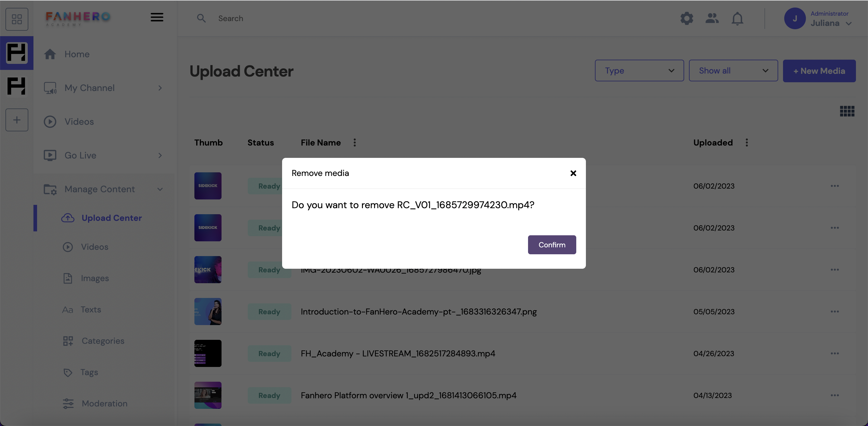Open the community users icon
Image resolution: width=868 pixels, height=426 pixels.
[712, 18]
